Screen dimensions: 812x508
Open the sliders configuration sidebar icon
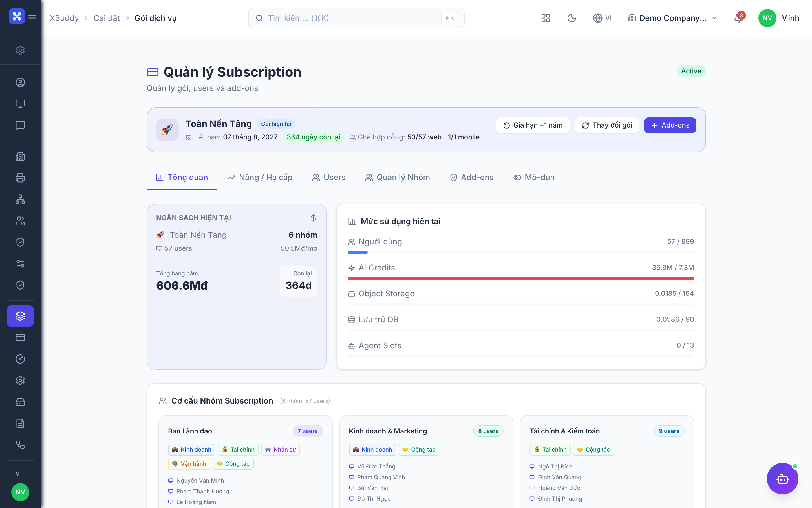click(x=20, y=264)
